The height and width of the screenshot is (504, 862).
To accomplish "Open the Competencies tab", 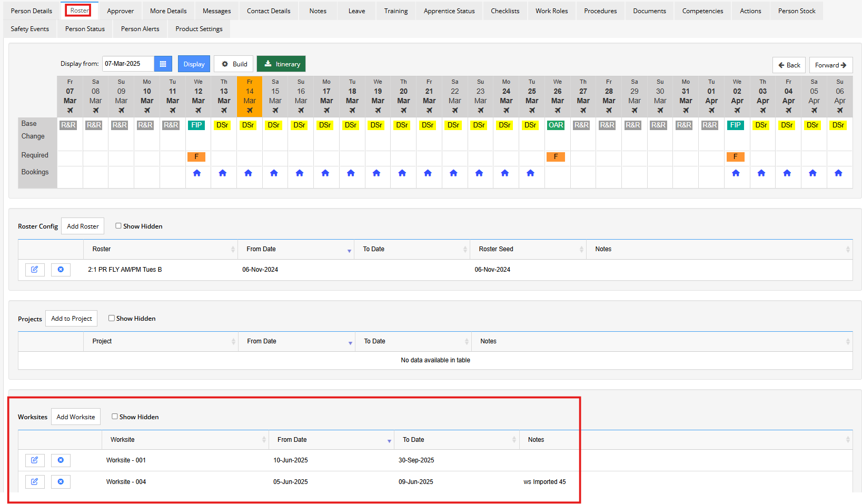I will [x=702, y=11].
